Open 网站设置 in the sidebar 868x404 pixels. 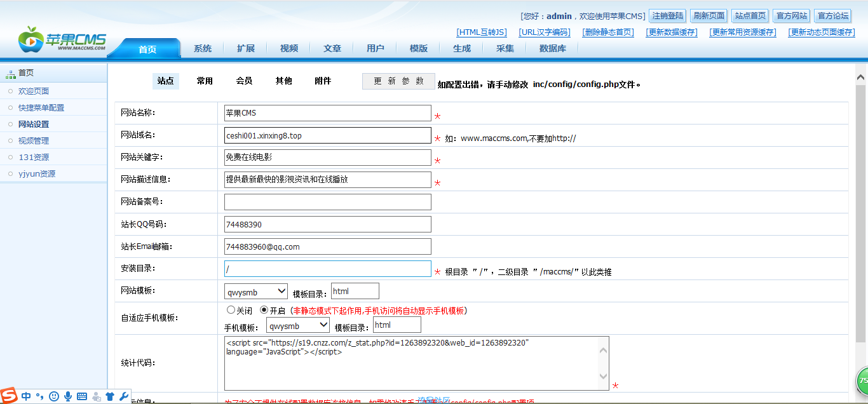click(x=34, y=124)
